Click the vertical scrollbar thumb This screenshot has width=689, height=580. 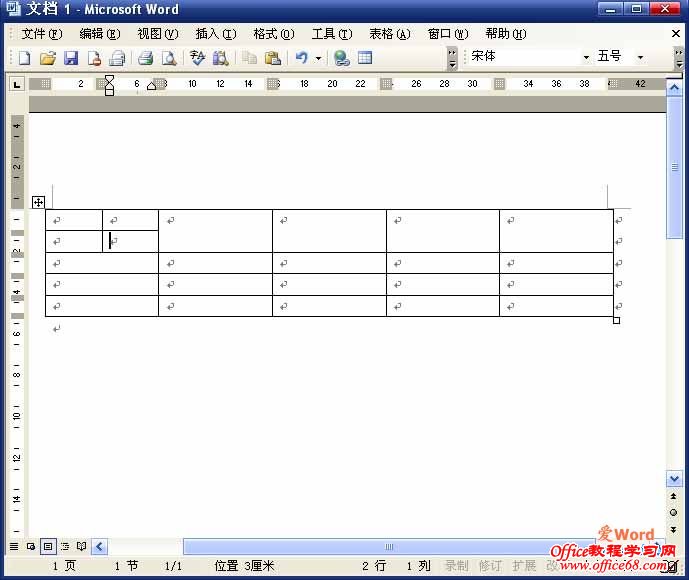[674, 167]
